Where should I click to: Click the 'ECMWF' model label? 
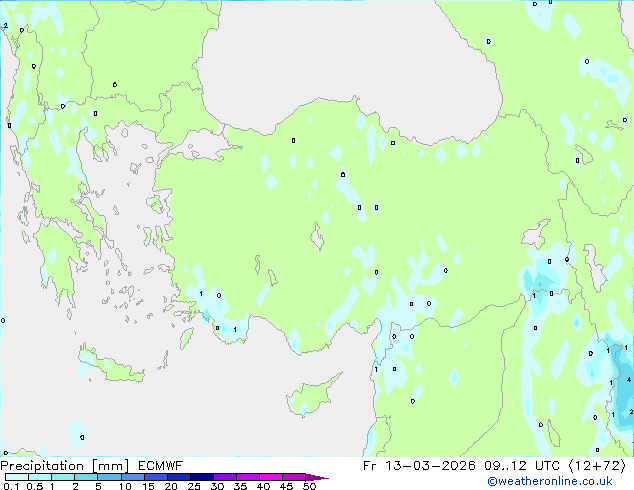pos(161,466)
